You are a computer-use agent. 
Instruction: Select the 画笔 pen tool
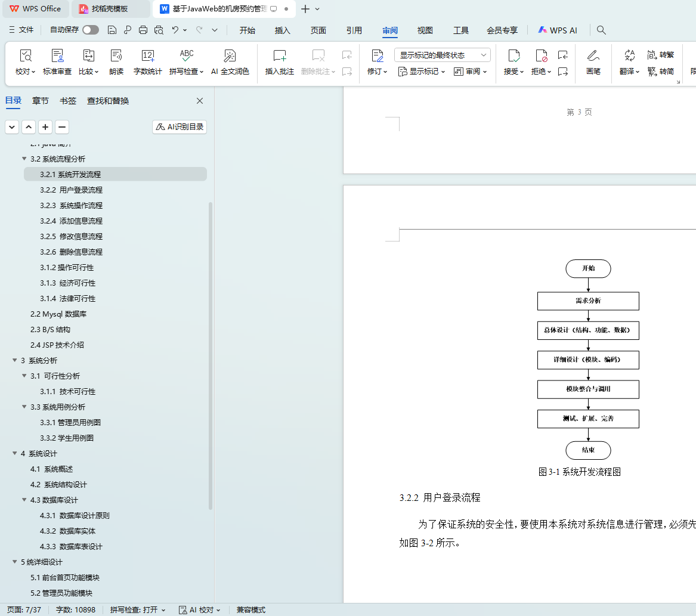[x=593, y=56]
